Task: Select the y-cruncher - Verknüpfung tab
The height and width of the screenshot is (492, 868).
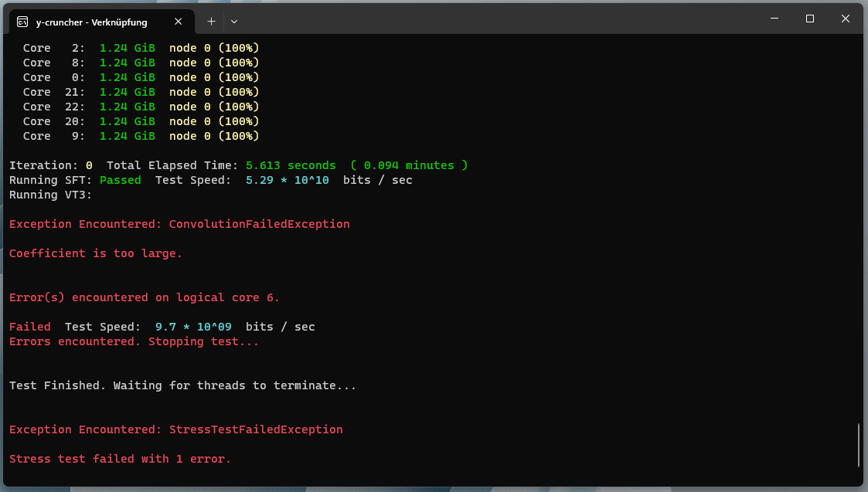Action: point(91,22)
